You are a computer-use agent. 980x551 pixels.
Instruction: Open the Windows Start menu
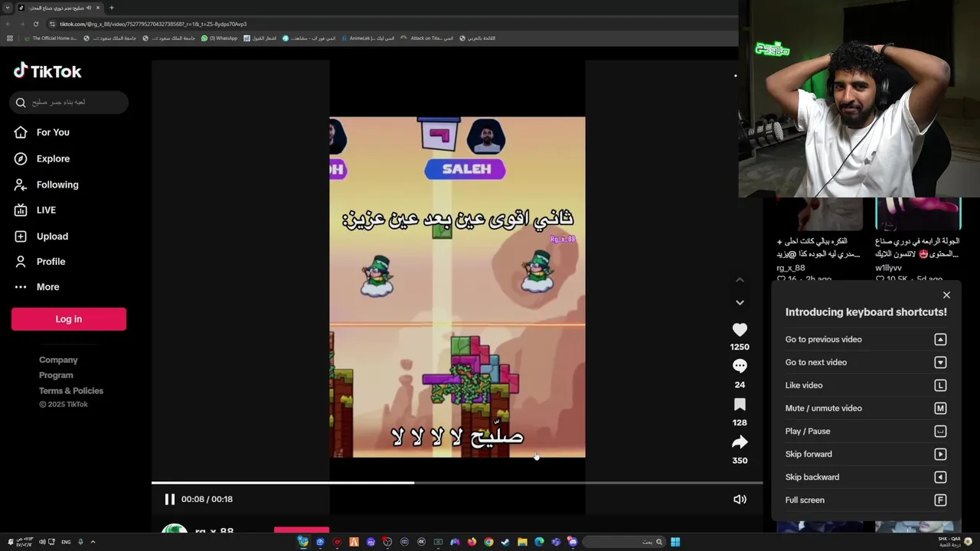(675, 542)
